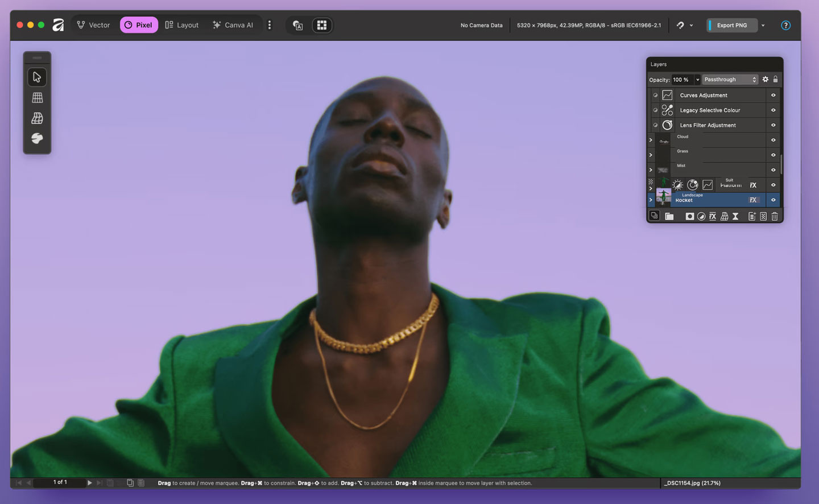Click the delete layer trash icon
This screenshot has height=504, width=819.
[x=775, y=216]
